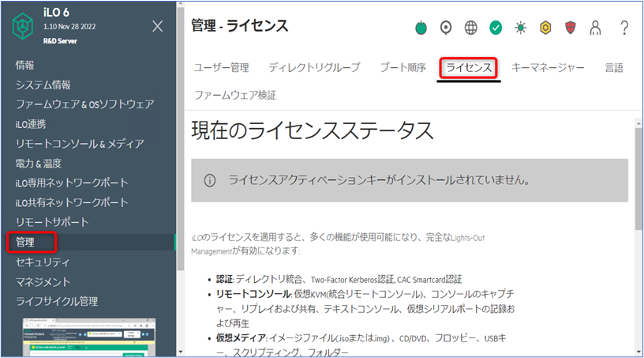Click the green power status icon
Image resolution: width=644 pixels, height=358 pixels.
(421, 28)
